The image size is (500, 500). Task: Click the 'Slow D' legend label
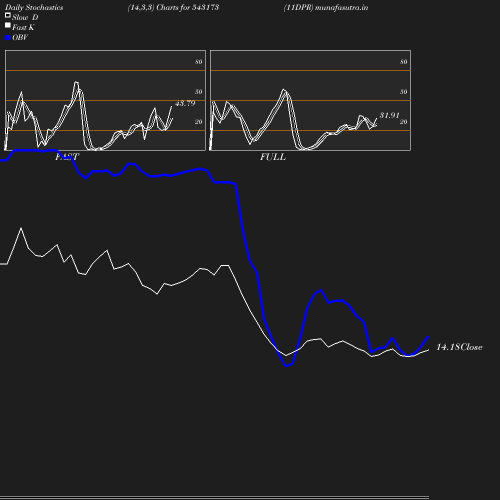[x=25, y=17]
